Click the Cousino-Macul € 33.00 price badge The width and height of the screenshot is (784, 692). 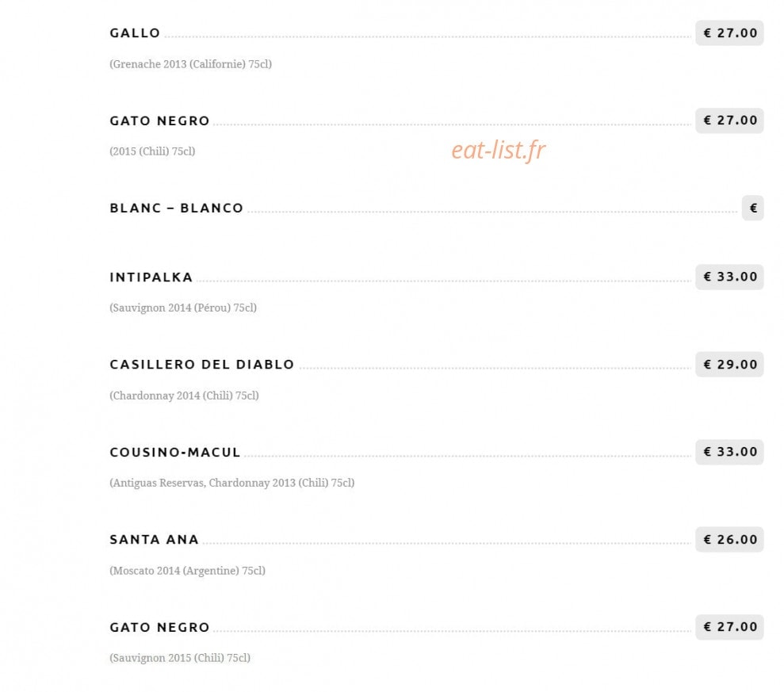pos(729,452)
